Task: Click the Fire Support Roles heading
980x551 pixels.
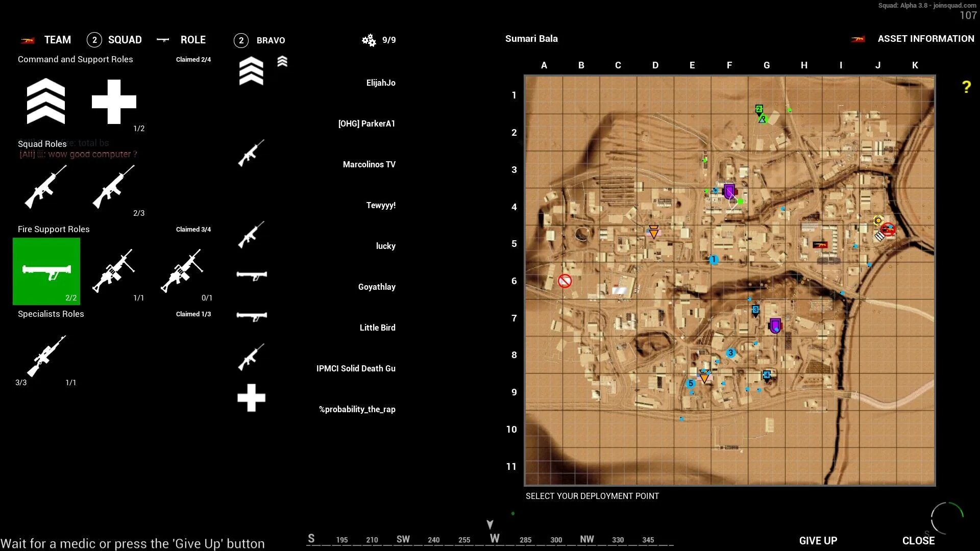Action: (x=54, y=229)
